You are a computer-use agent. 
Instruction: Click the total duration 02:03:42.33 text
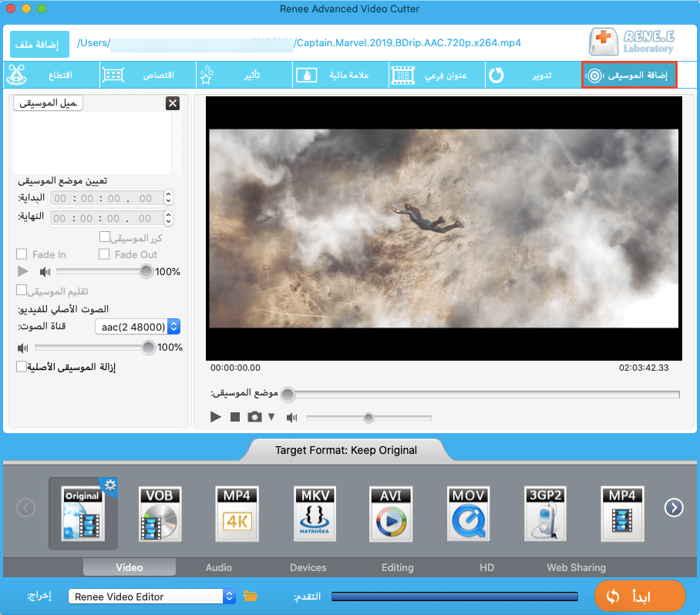point(644,368)
